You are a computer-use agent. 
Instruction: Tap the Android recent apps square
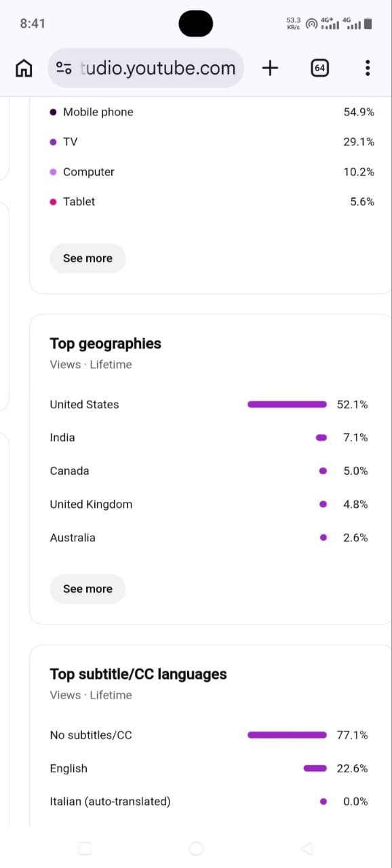point(85,848)
